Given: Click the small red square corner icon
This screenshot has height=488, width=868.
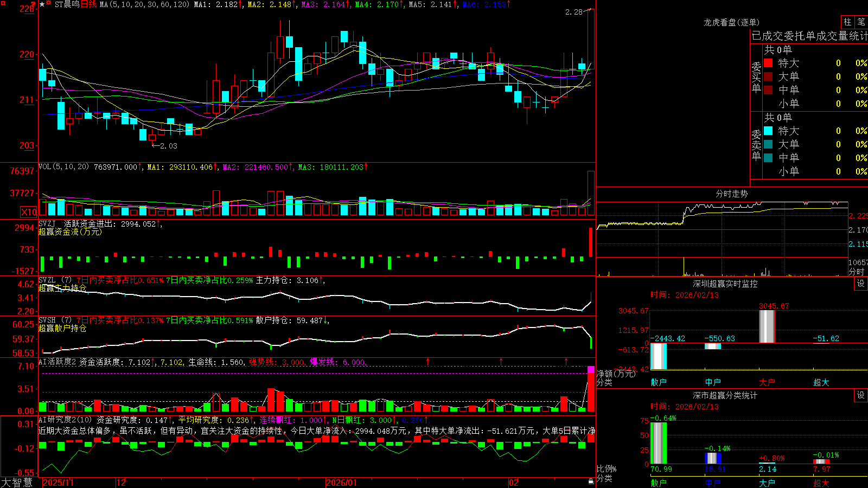Looking at the screenshot, I should pyautogui.click(x=3, y=3).
